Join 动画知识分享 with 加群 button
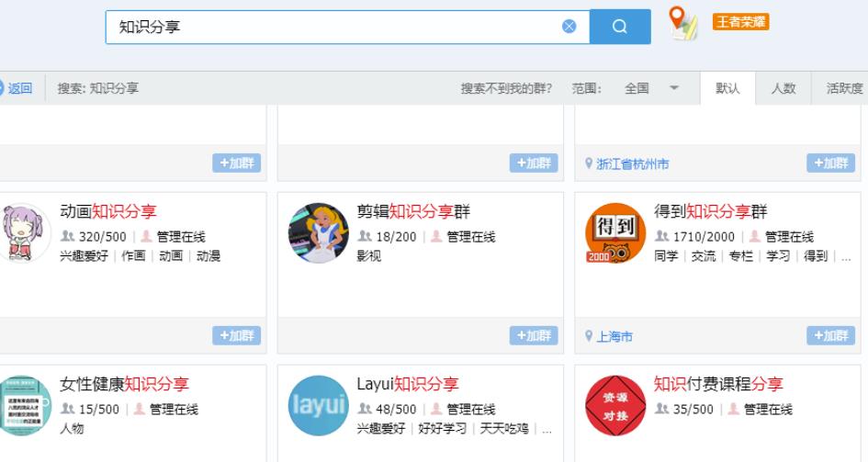 coord(236,336)
